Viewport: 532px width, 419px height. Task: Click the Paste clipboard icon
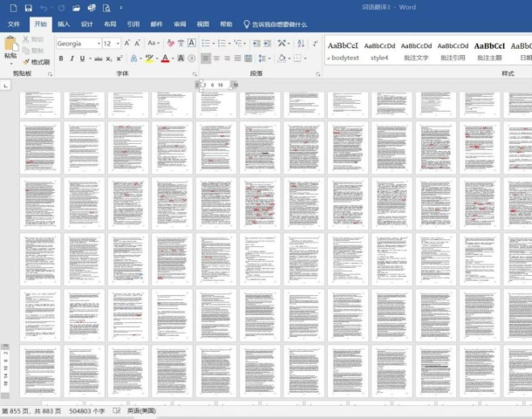click(x=10, y=45)
